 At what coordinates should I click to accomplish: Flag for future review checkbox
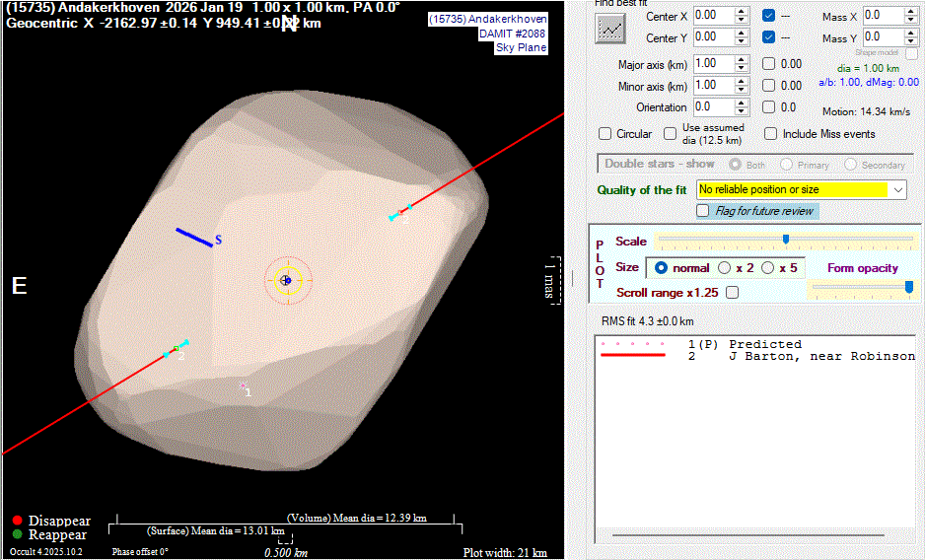[703, 211]
